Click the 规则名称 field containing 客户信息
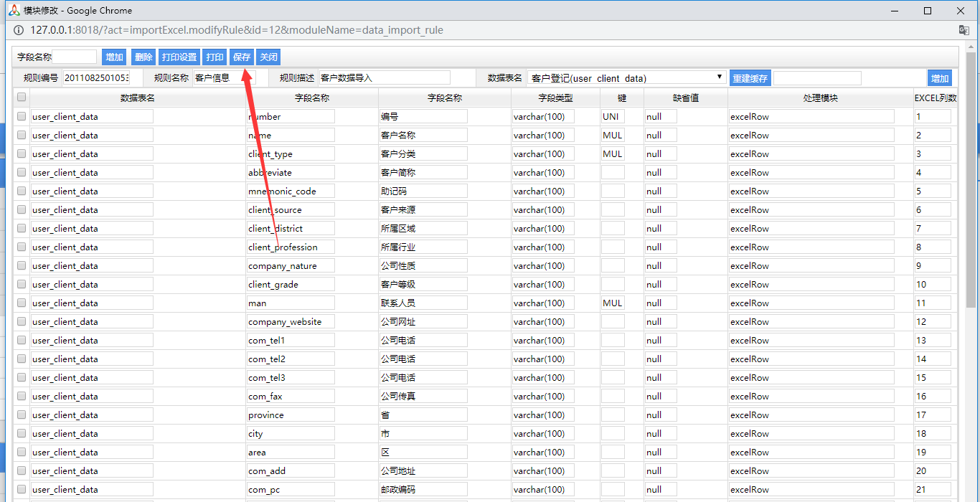Screen dimensions: 980x502 tap(224, 77)
